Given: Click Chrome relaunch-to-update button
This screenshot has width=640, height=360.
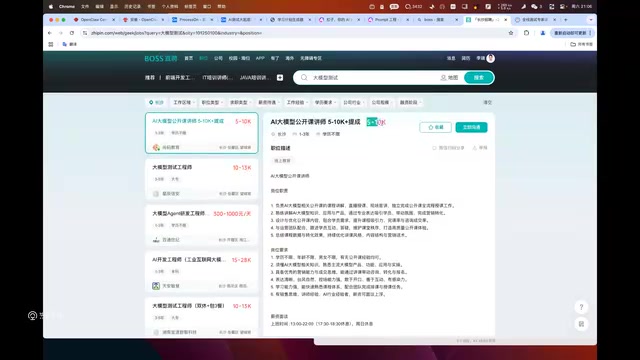Looking at the screenshot, I should coord(572,33).
